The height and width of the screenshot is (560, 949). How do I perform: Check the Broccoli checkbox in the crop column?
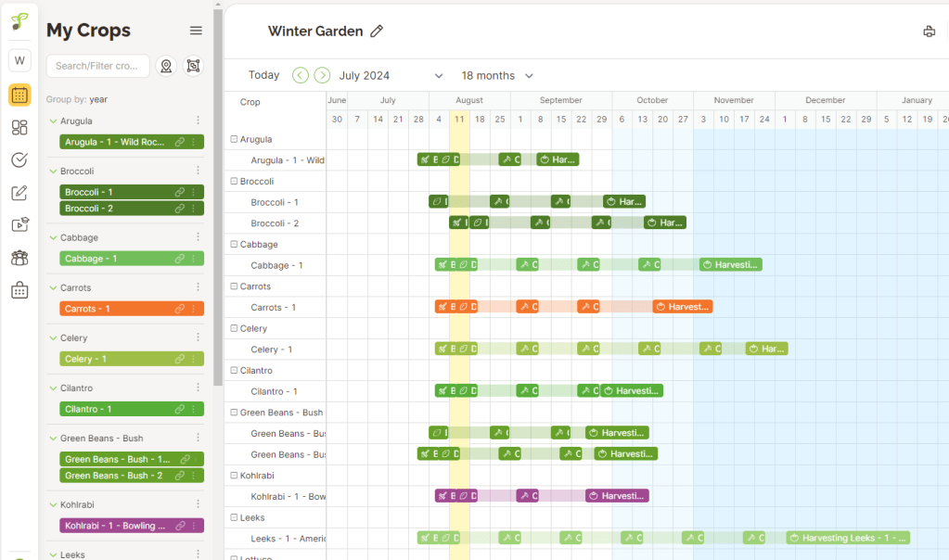click(236, 179)
